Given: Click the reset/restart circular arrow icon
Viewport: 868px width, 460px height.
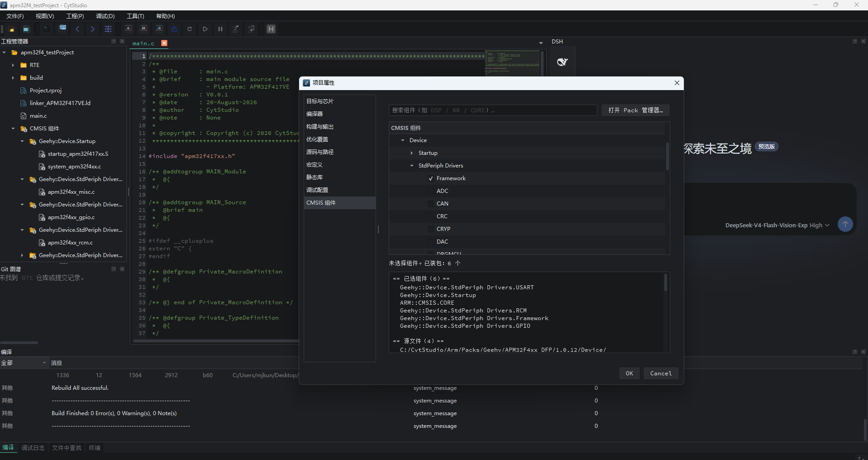Looking at the screenshot, I should pyautogui.click(x=190, y=29).
